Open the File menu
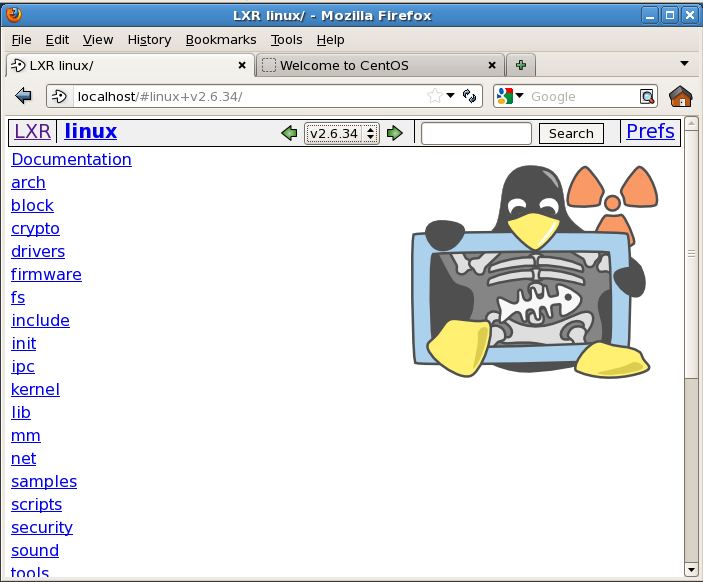 pos(21,40)
